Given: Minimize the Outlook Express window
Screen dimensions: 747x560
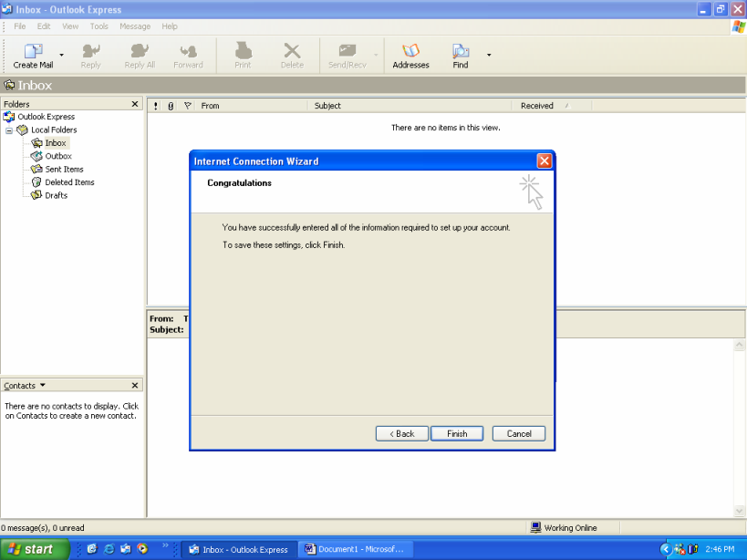Looking at the screenshot, I should [x=703, y=9].
